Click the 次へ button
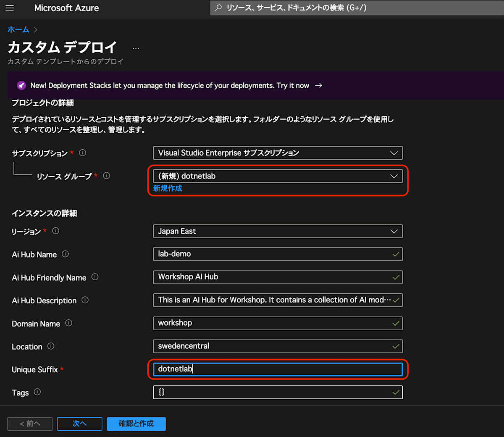Screen dimensions: 504x437 pos(79,424)
